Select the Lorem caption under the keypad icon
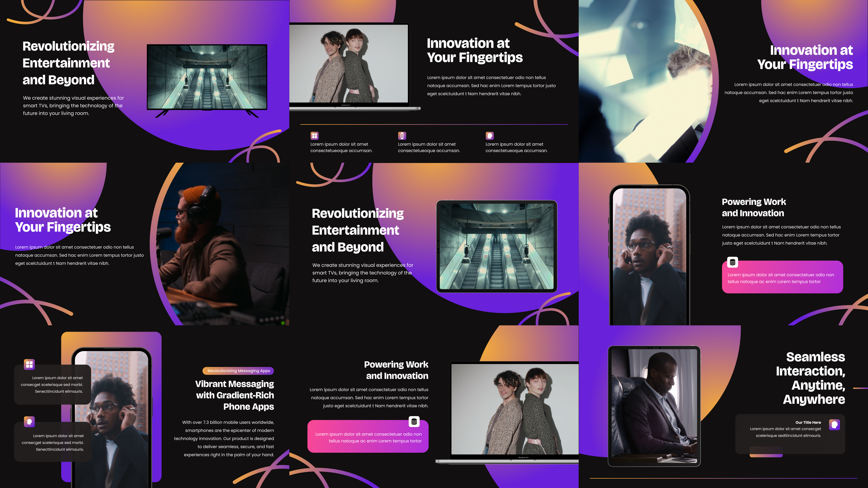 pyautogui.click(x=429, y=147)
